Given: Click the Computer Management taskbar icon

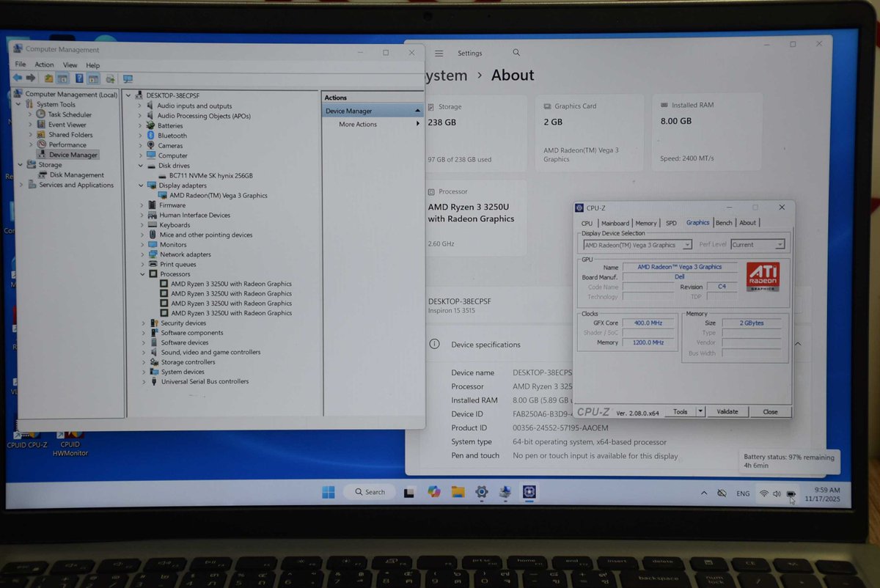Looking at the screenshot, I should pyautogui.click(x=505, y=492).
